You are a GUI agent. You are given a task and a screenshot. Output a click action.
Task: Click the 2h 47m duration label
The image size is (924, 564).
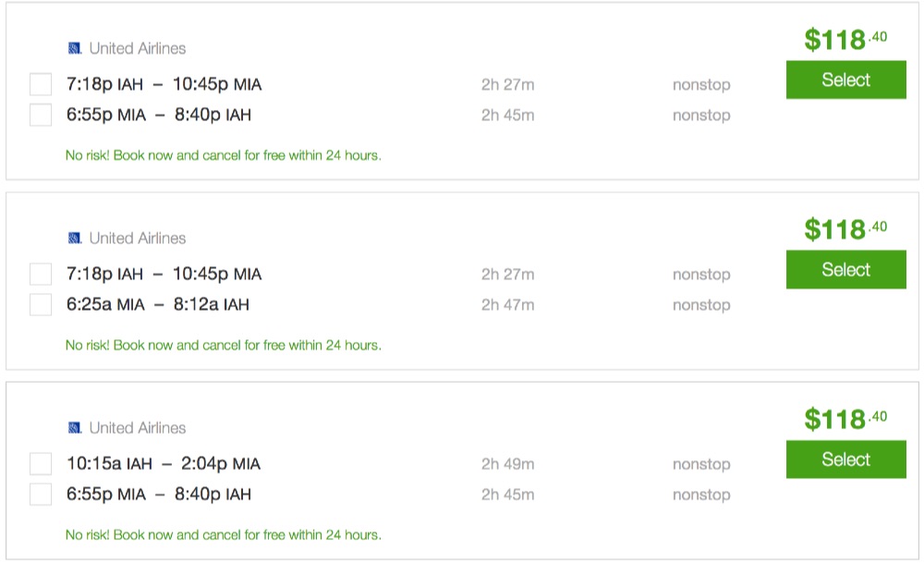click(x=507, y=305)
